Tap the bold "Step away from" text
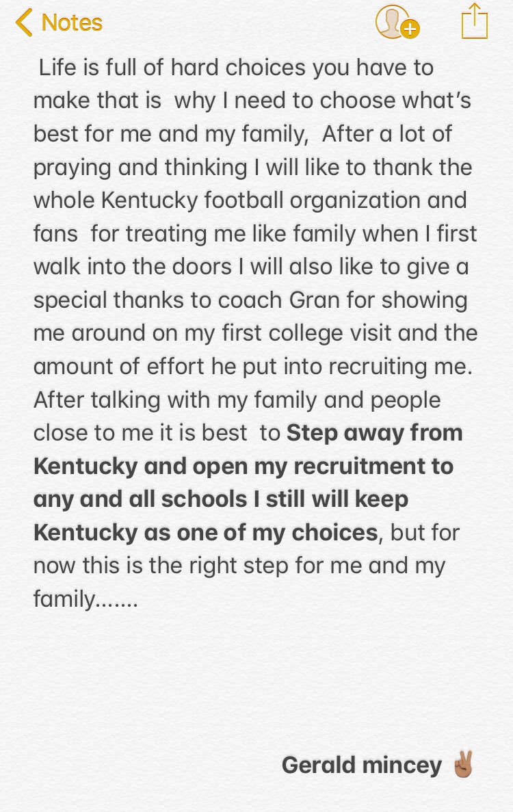The image size is (513, 812). 374,433
